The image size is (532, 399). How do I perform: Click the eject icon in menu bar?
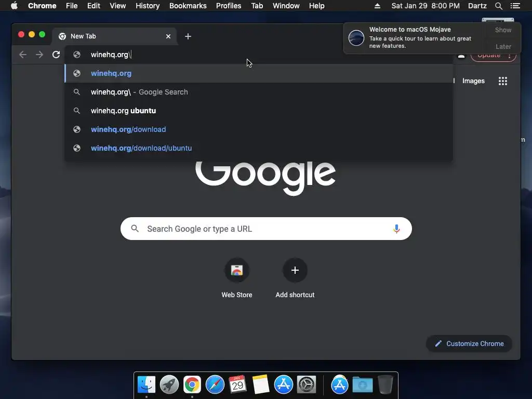pos(377,6)
